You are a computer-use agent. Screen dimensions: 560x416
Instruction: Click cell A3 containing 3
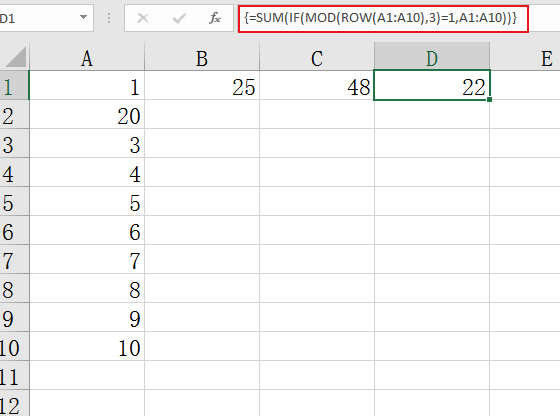(87, 143)
